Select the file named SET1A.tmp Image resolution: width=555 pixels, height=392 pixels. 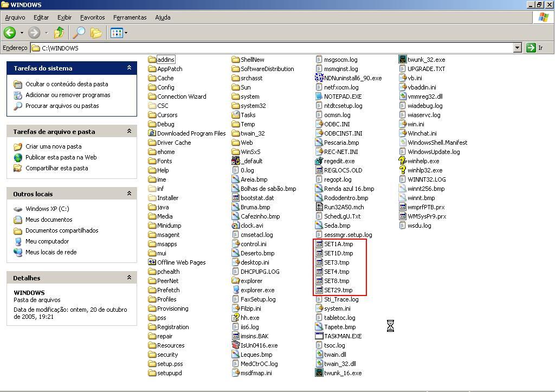(x=338, y=244)
